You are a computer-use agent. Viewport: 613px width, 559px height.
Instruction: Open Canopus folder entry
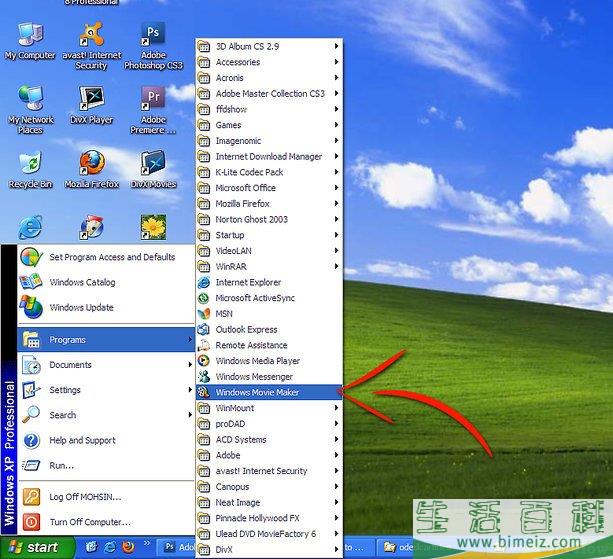(x=269, y=486)
